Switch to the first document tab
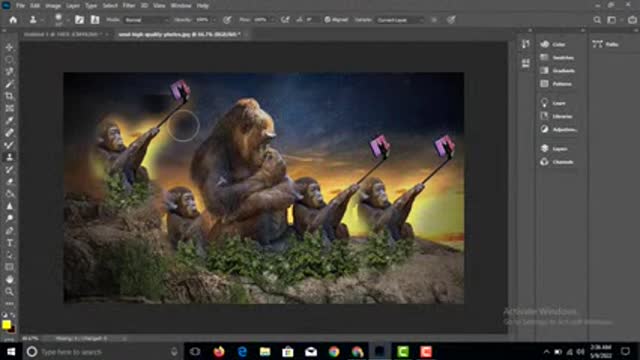Screen dimensions: 640x360 coord(63,35)
